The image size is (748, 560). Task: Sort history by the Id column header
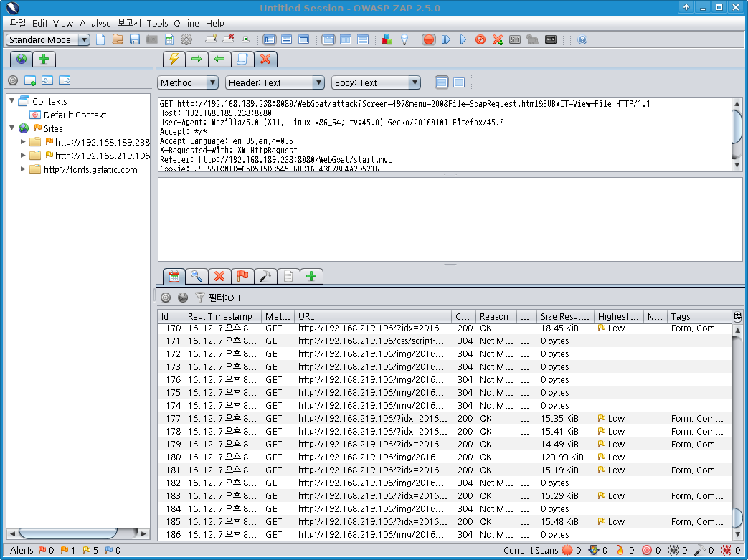(171, 316)
